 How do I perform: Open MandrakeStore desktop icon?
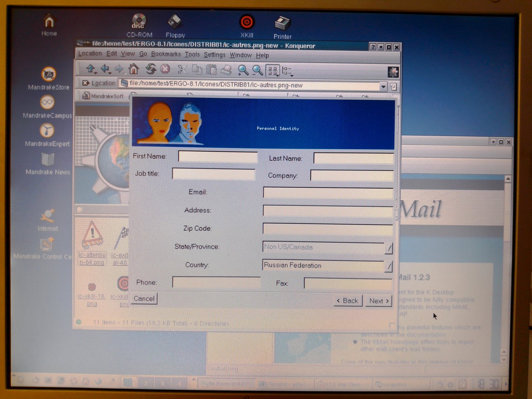coord(49,78)
